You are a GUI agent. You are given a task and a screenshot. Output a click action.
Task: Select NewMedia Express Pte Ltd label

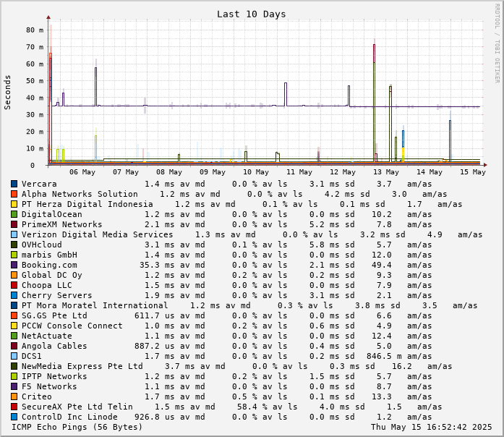(82, 366)
